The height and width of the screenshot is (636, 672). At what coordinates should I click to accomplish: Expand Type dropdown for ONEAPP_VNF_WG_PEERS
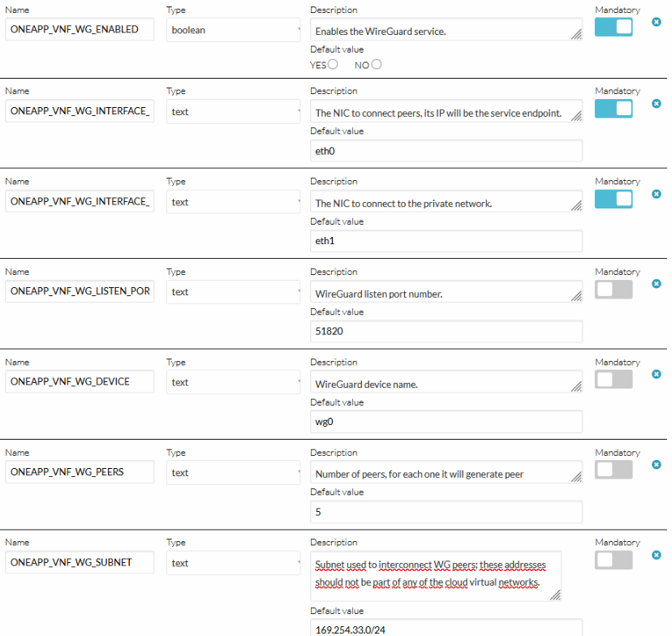click(233, 473)
